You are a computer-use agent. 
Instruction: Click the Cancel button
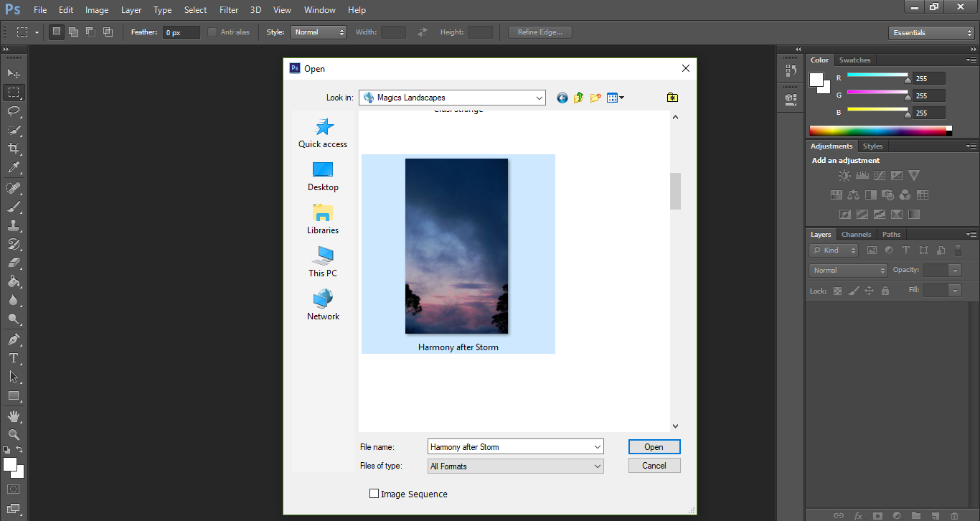(654, 466)
